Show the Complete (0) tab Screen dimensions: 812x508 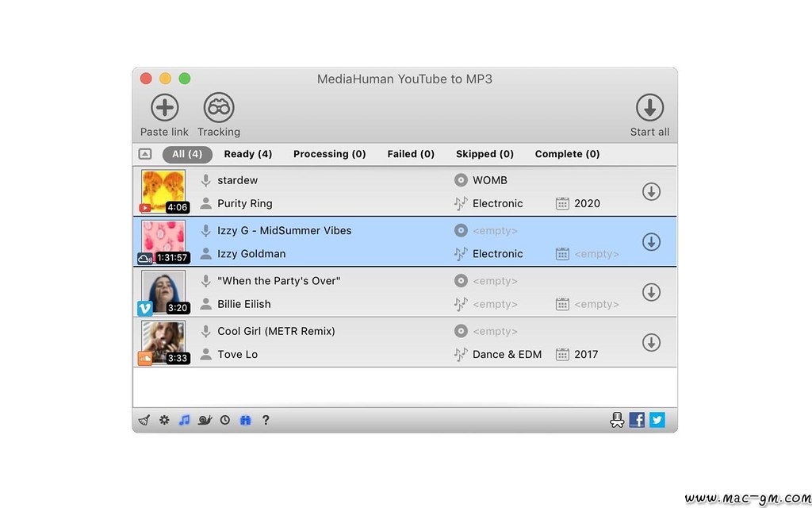point(567,154)
